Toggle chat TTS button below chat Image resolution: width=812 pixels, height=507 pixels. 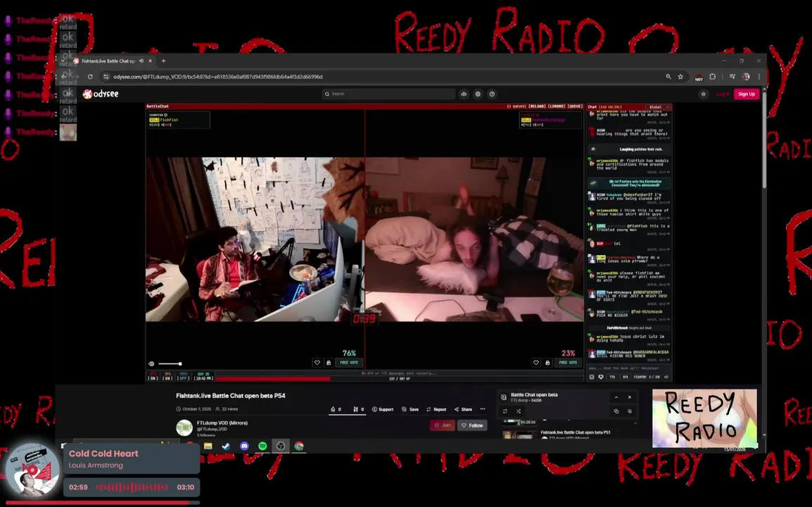(612, 377)
